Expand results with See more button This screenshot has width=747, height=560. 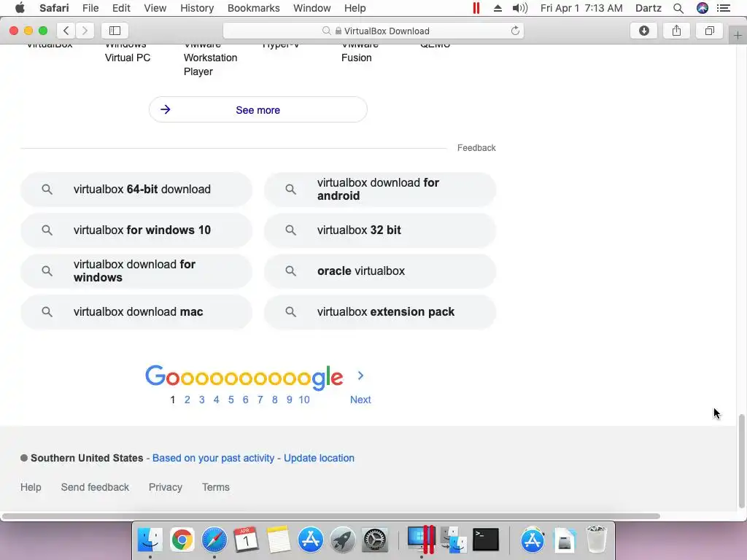(x=258, y=109)
